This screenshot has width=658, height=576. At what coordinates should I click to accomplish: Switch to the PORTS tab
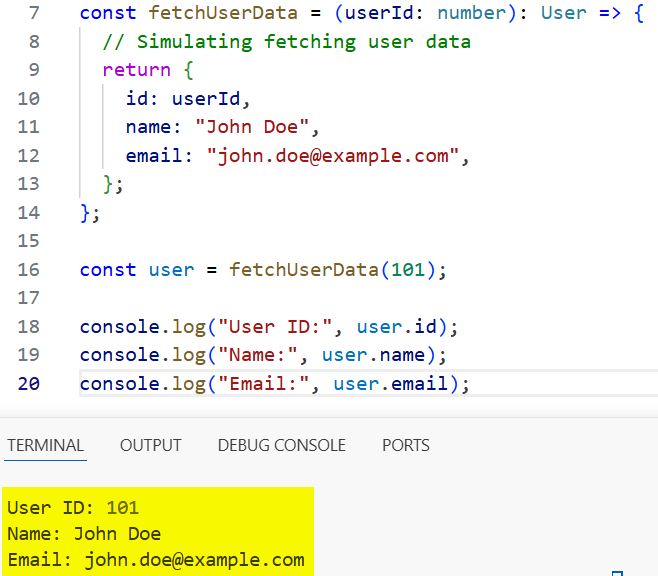pyautogui.click(x=406, y=445)
